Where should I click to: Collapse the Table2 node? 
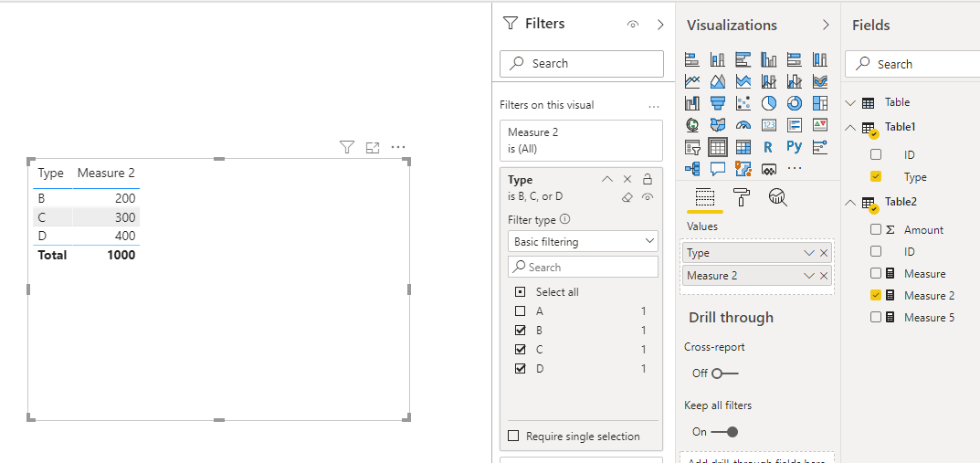point(850,203)
